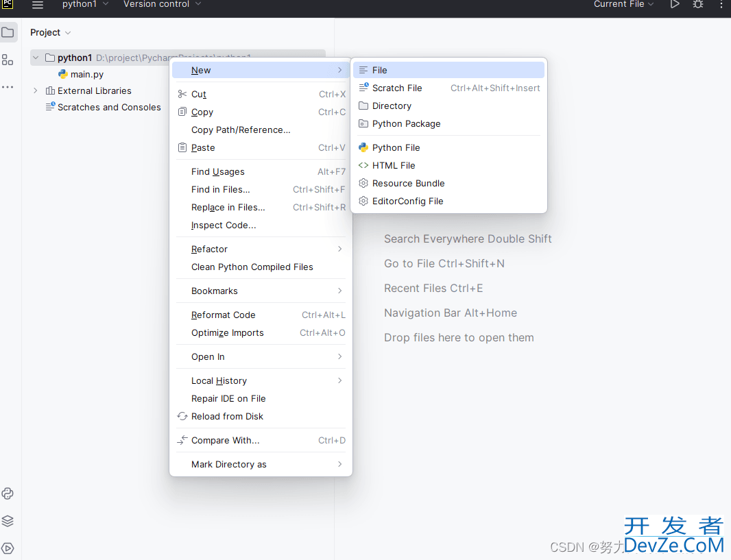This screenshot has width=731, height=560.
Task: Click the copy icon next to Copy
Action: coord(182,112)
